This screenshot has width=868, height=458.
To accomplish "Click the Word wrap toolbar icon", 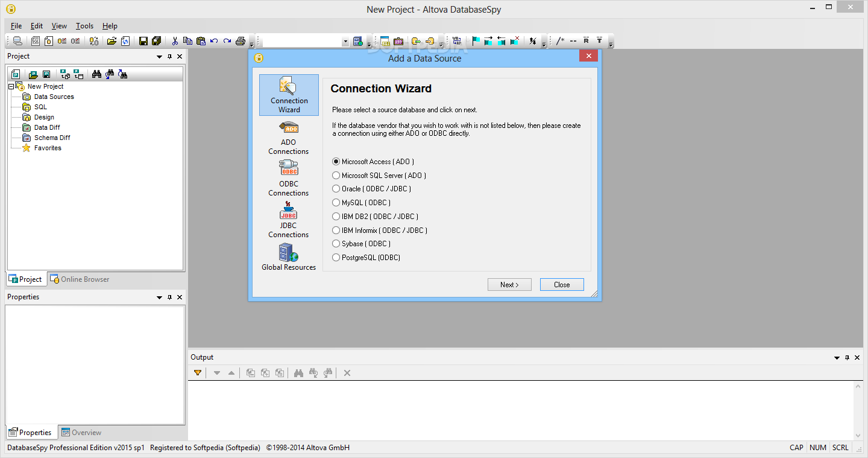I will 457,41.
